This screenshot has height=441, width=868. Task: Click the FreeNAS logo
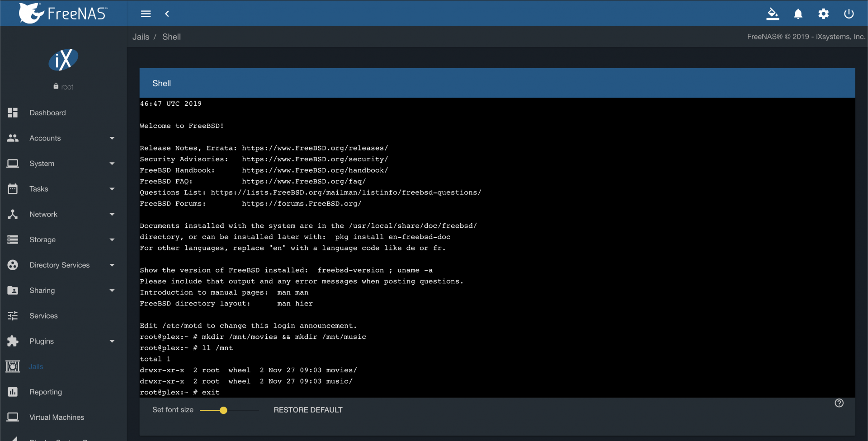pos(63,13)
